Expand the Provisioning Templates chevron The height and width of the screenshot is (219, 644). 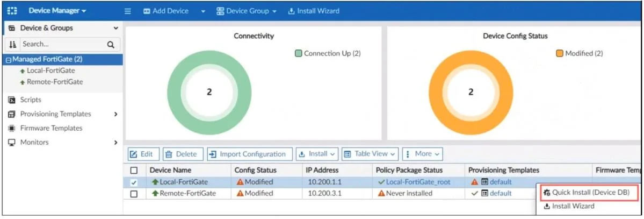[116, 114]
